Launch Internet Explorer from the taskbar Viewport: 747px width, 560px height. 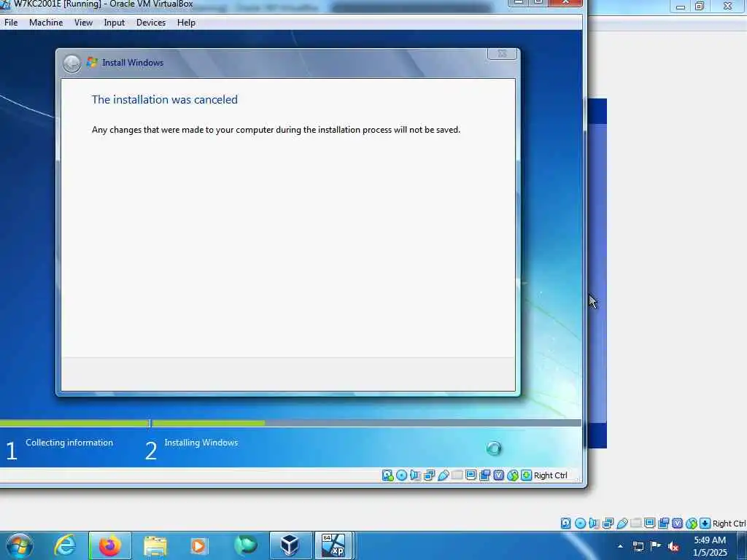click(x=65, y=545)
